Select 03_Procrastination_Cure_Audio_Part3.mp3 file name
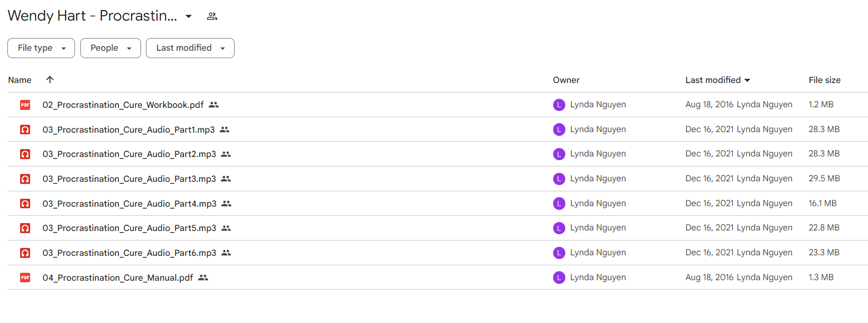868x323 pixels. tap(129, 179)
